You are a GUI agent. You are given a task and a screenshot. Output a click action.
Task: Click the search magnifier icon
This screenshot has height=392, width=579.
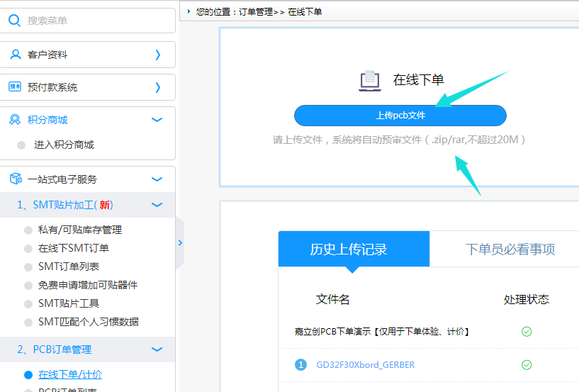14,21
